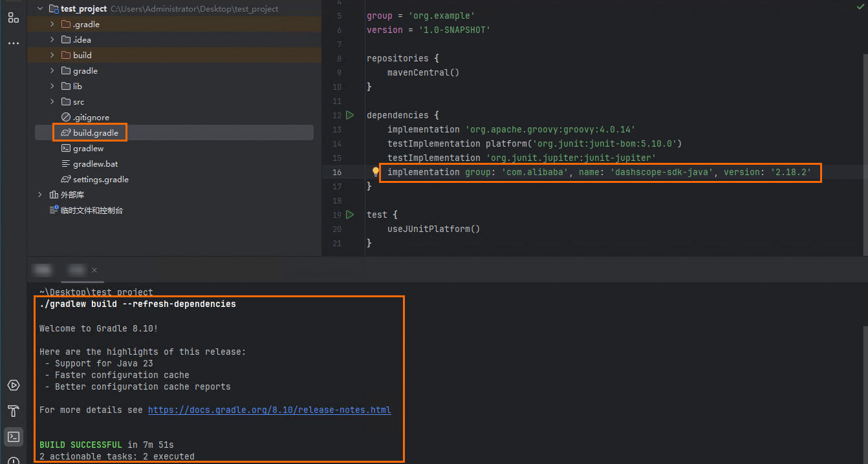Viewport: 868px width, 464px height.
Task: Click run gutter icon beside dependencies block
Action: click(x=350, y=115)
